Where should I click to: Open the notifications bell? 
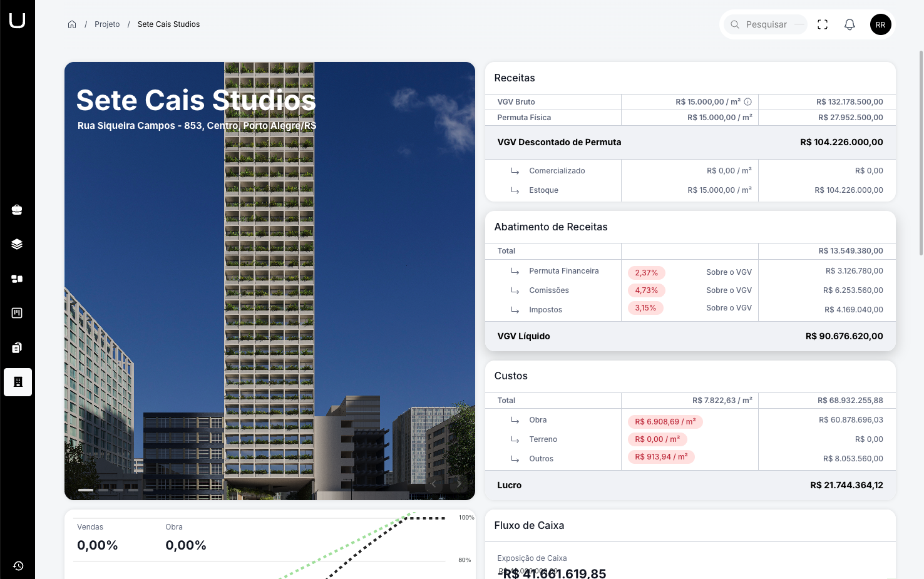pyautogui.click(x=850, y=24)
